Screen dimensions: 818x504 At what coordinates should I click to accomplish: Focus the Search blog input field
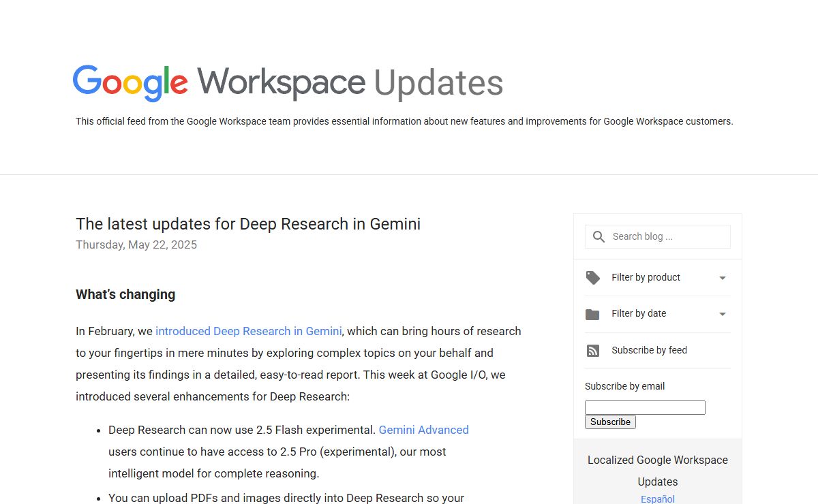click(658, 236)
